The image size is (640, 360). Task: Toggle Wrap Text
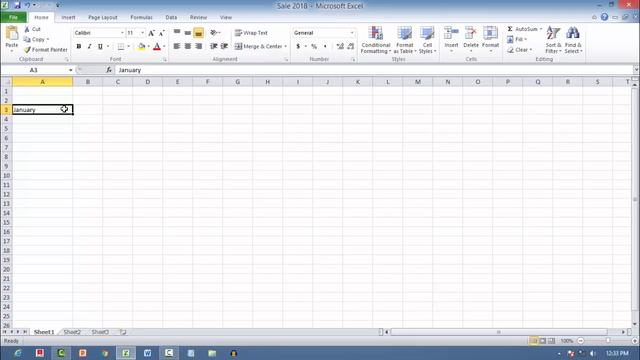pos(251,33)
